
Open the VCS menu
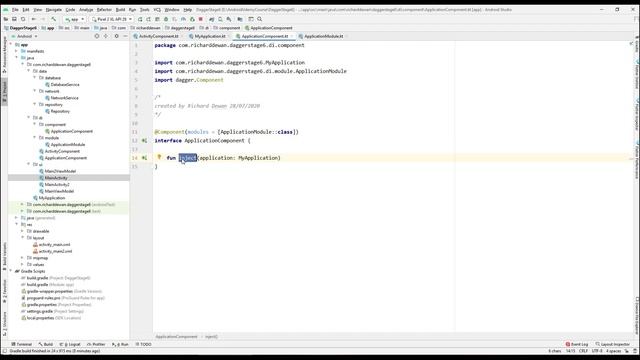coord(157,9)
